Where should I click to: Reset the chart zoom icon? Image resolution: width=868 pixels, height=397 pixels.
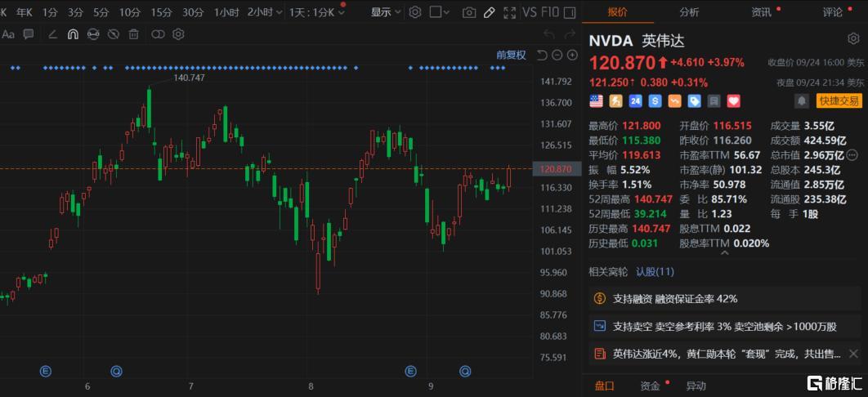tap(543, 55)
